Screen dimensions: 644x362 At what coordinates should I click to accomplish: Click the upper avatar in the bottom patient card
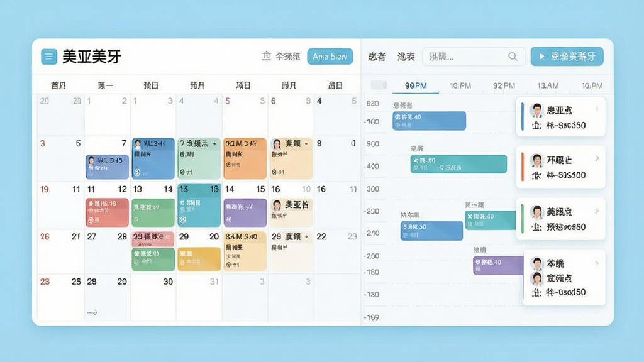[536, 263]
